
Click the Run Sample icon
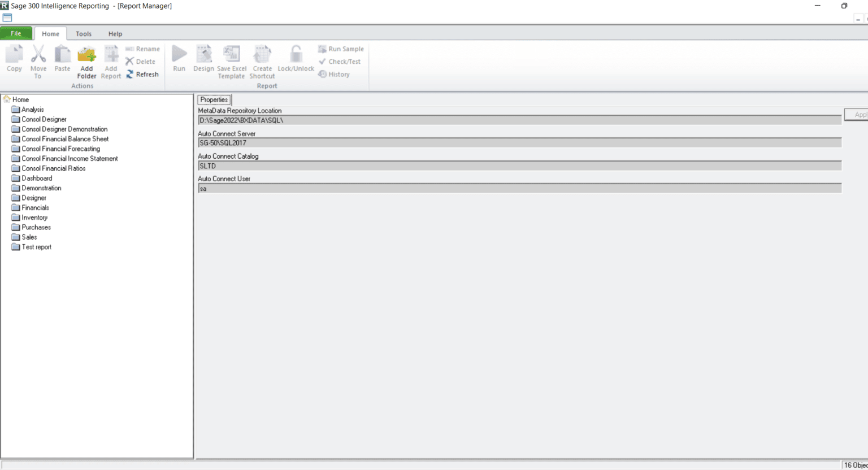(x=341, y=49)
